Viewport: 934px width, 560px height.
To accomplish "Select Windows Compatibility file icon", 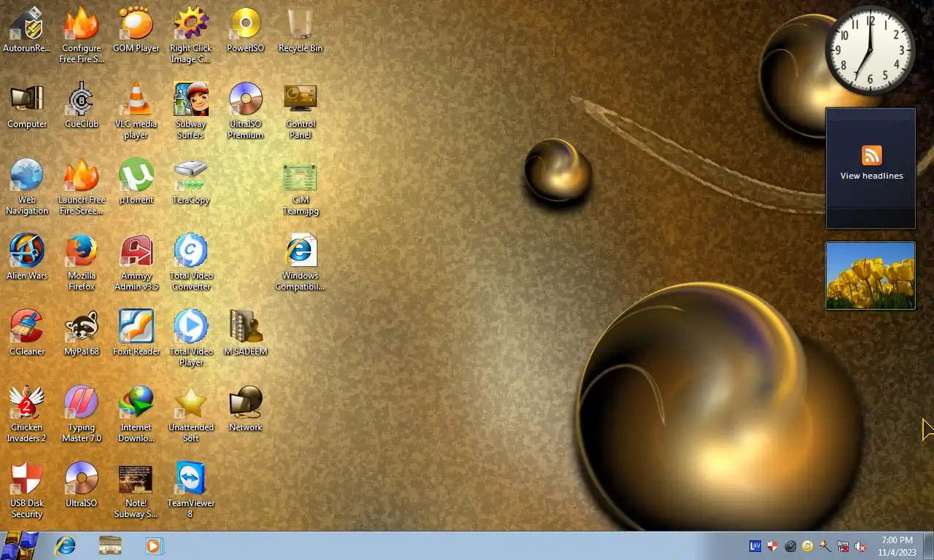I will point(300,262).
